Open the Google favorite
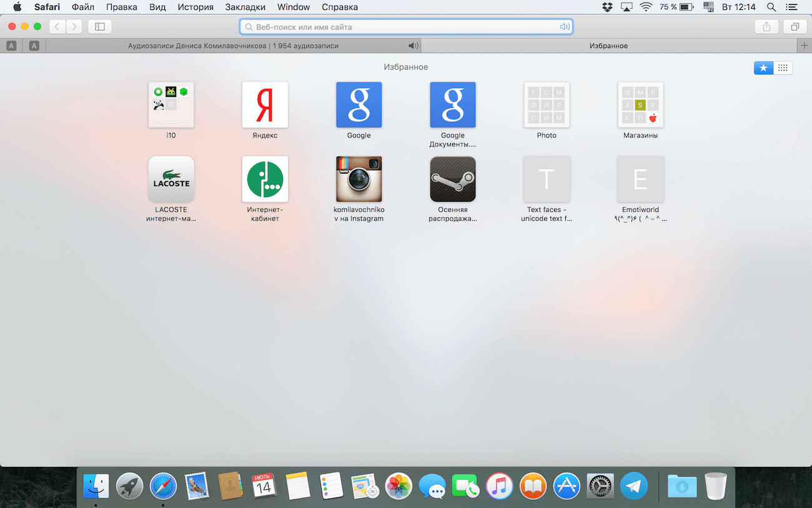This screenshot has height=508, width=812. pyautogui.click(x=359, y=105)
